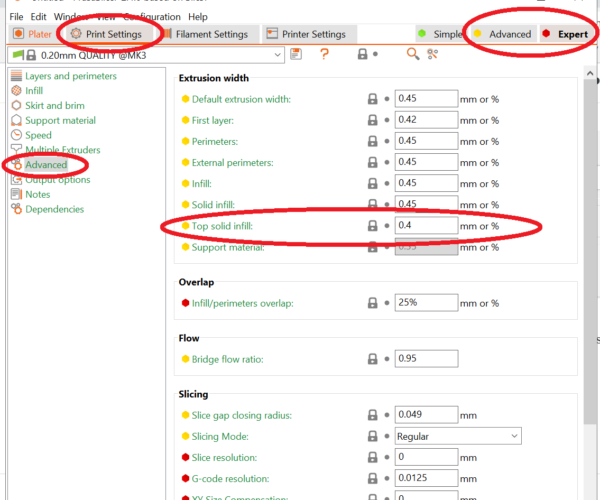Click lock icon for Slicing Mode
The image size is (600, 500).
click(372, 436)
